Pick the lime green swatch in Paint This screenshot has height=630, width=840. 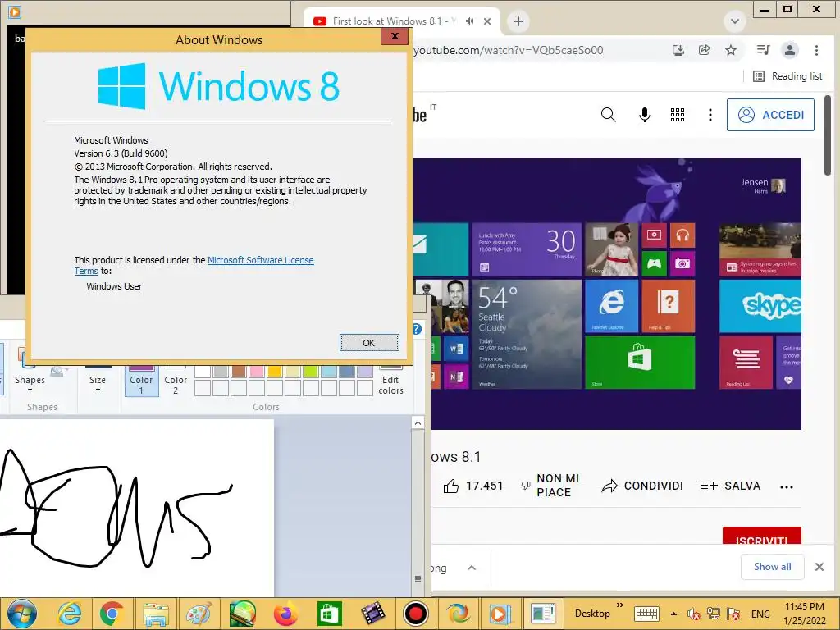(x=311, y=371)
